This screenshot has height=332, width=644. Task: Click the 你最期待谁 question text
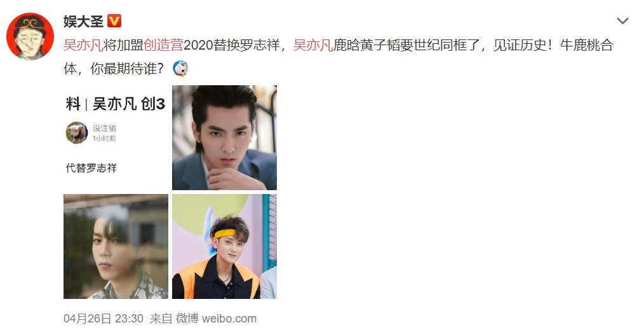point(123,68)
